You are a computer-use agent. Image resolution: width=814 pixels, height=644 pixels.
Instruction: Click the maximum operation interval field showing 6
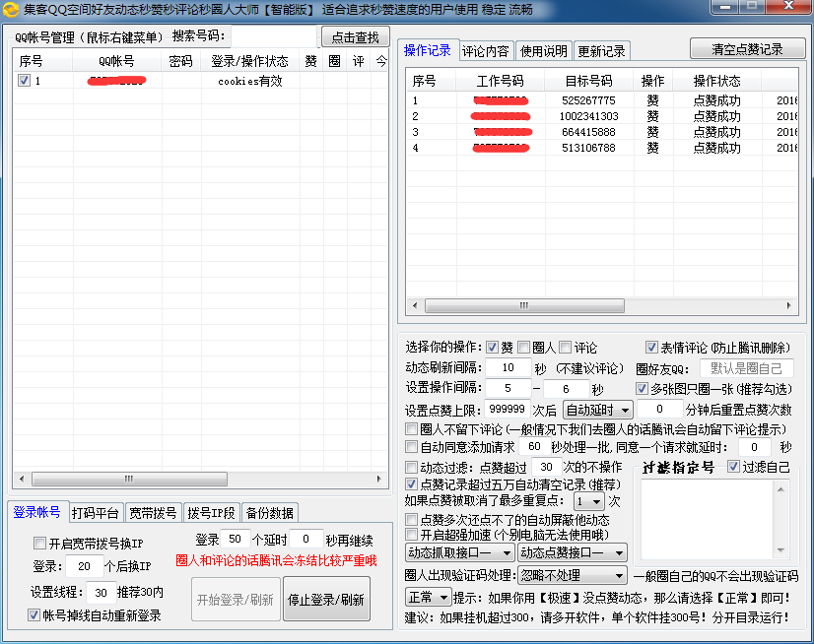(566, 388)
